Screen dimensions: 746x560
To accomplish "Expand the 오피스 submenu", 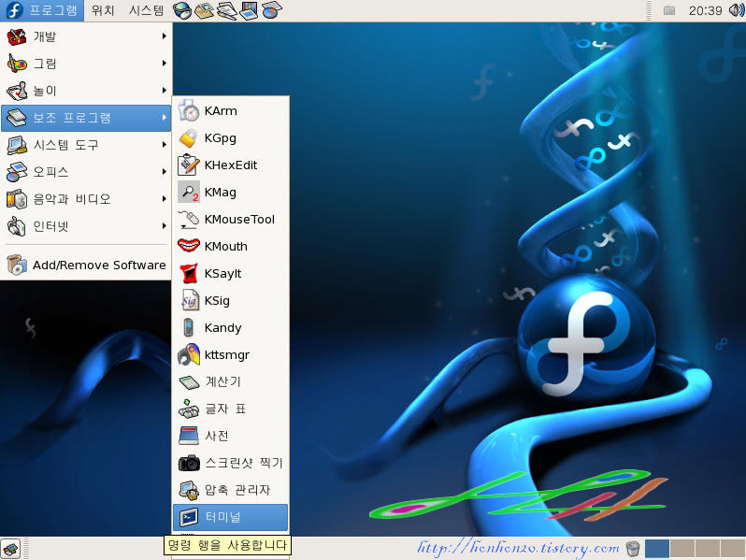I will coord(86,172).
